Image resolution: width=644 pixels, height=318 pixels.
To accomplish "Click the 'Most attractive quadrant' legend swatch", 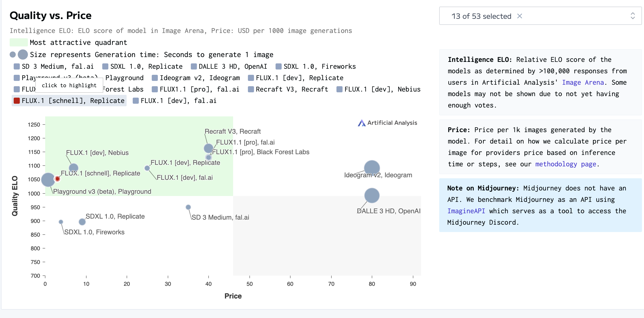I will click(x=19, y=42).
